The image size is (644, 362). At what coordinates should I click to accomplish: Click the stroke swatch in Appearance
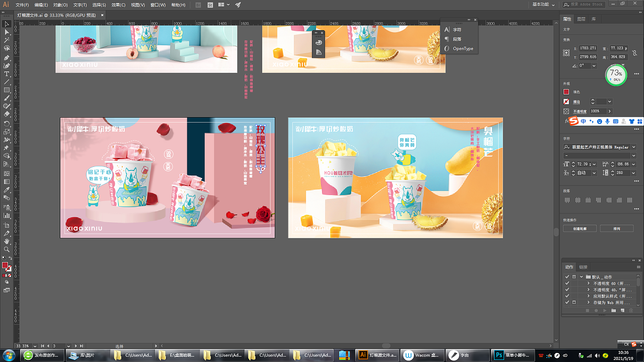[x=566, y=102]
